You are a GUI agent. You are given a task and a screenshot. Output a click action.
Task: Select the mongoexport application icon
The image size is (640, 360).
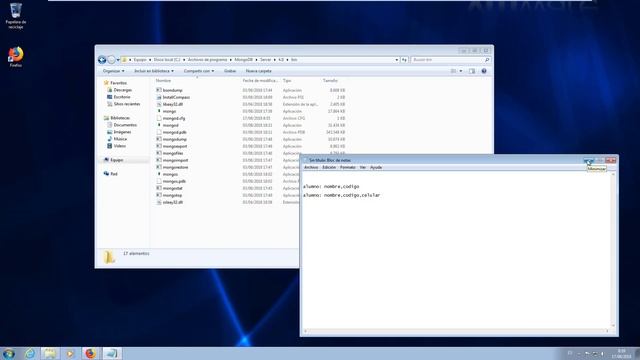[159, 146]
